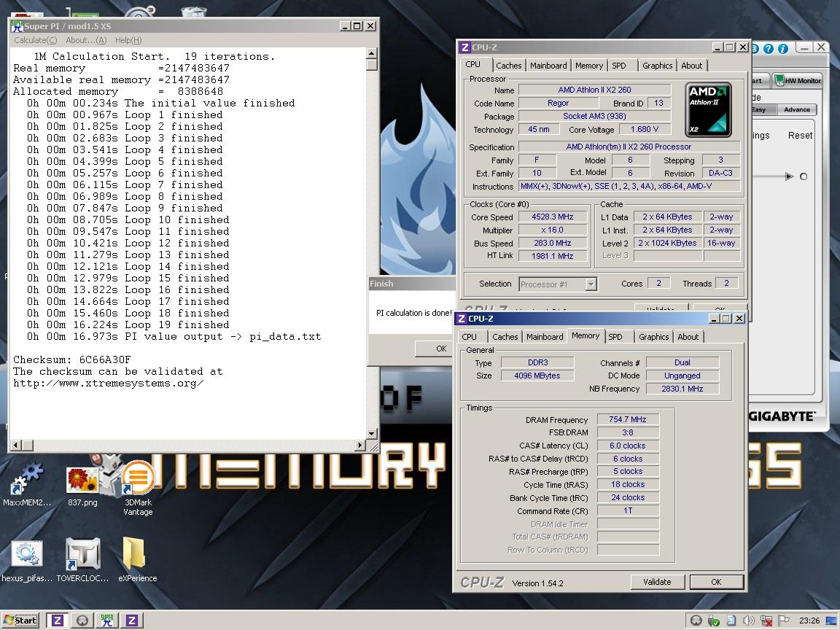The height and width of the screenshot is (630, 840).
Task: Select Caches tab in lower CPU-Z window
Action: pyautogui.click(x=505, y=336)
